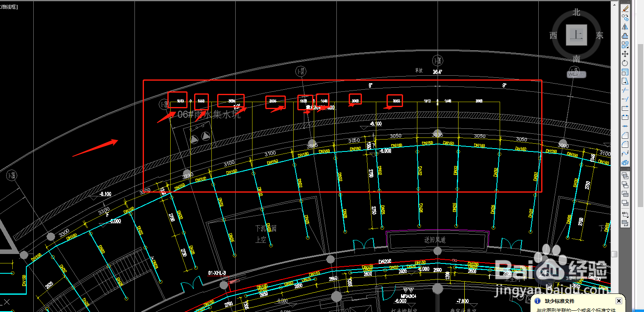Click 西 on the ViewCube compass
The image size is (644, 312).
coord(553,35)
